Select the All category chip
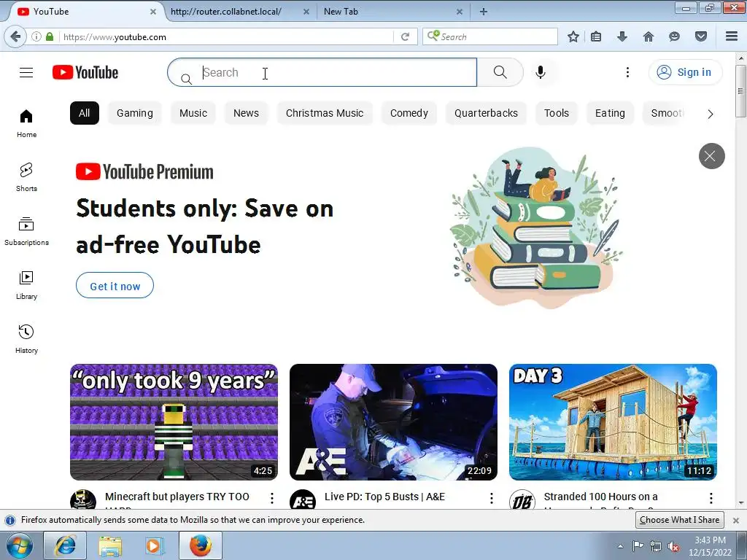This screenshot has height=560, width=747. tap(85, 113)
